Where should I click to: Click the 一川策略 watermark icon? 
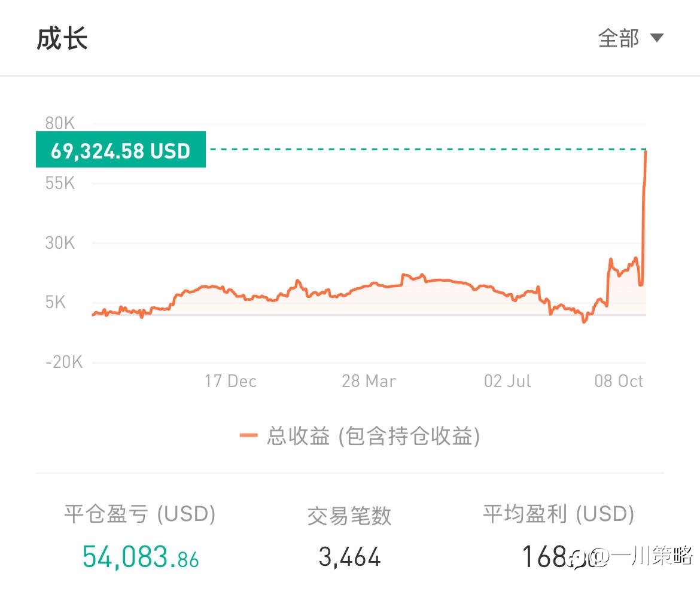click(x=579, y=558)
